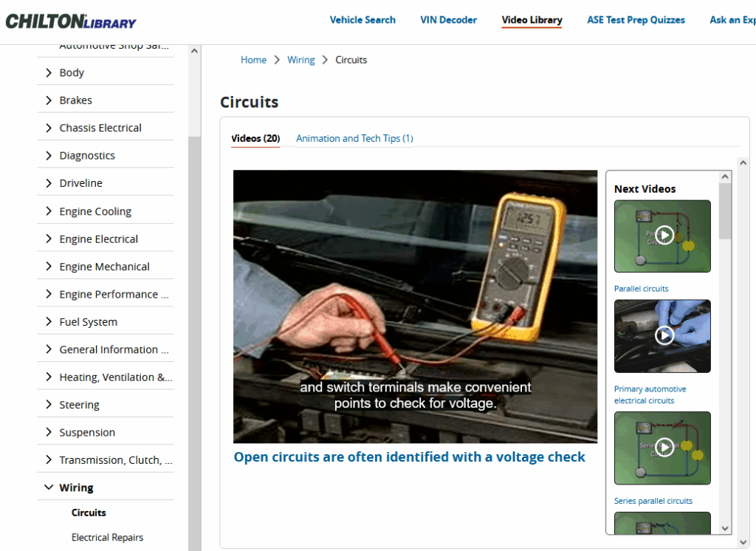756x551 pixels.
Task: Select Circuits under Wiring in sidebar
Action: tap(89, 513)
